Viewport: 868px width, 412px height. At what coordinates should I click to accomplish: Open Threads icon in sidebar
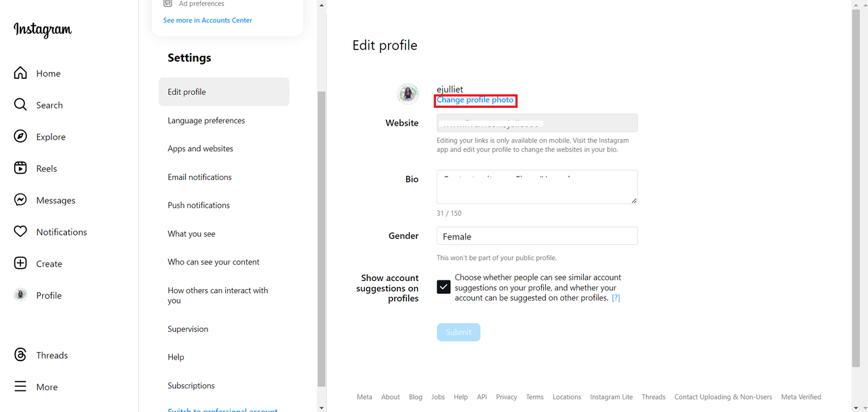tap(20, 355)
